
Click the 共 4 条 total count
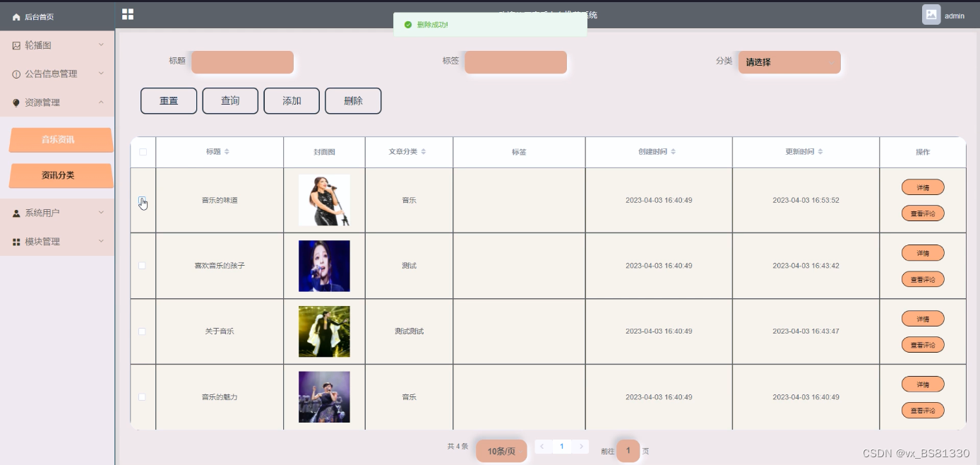click(x=458, y=447)
